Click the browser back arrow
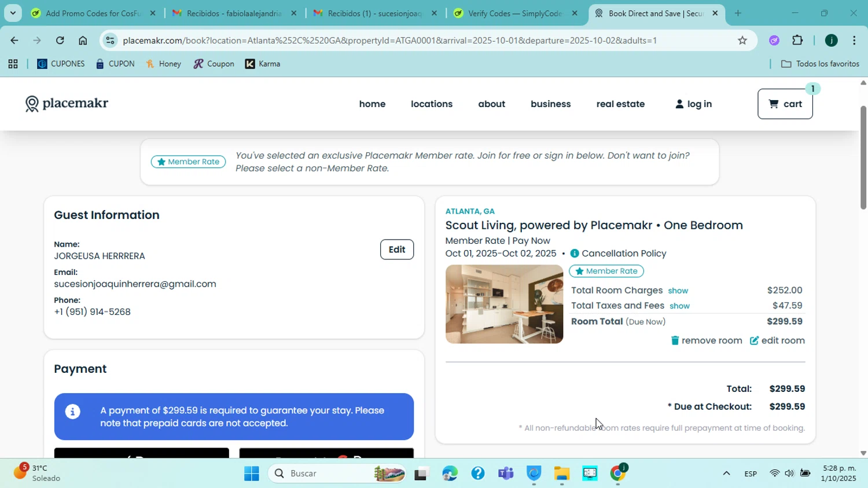The image size is (868, 488). tap(14, 40)
